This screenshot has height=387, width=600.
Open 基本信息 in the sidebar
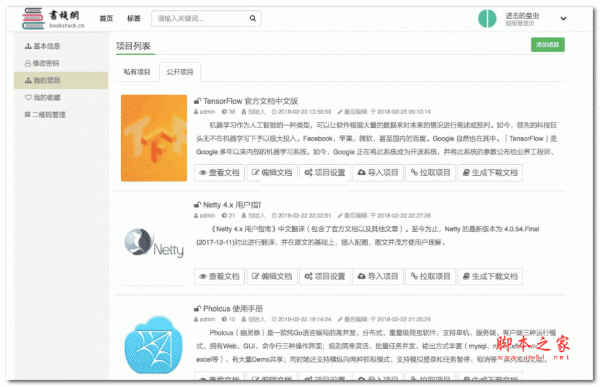[x=42, y=46]
